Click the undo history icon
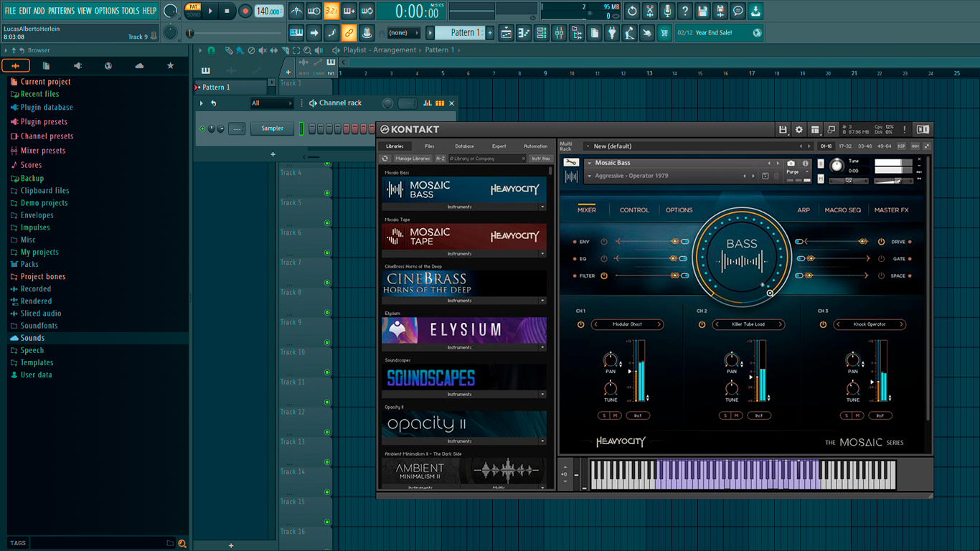The width and height of the screenshot is (980, 551). [x=632, y=11]
